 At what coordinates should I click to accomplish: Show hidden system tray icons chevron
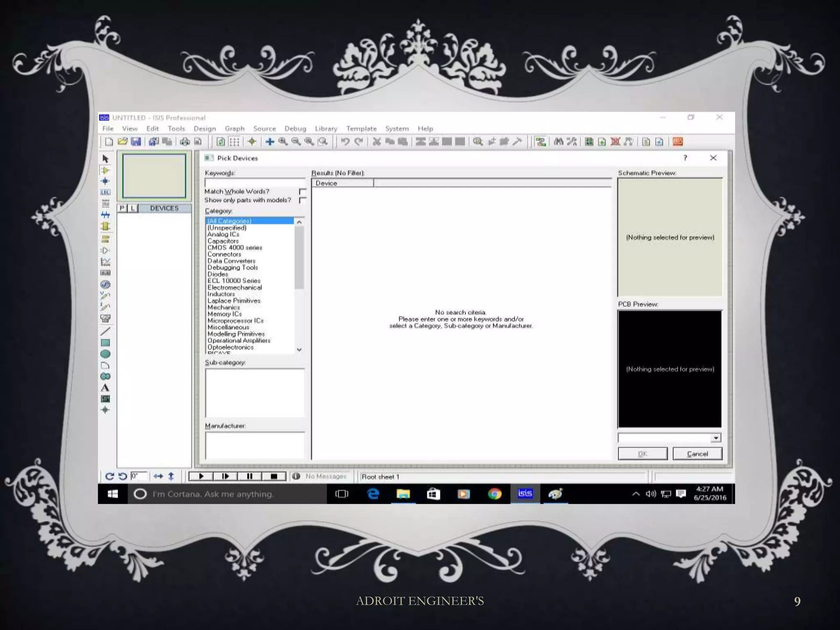click(x=636, y=494)
